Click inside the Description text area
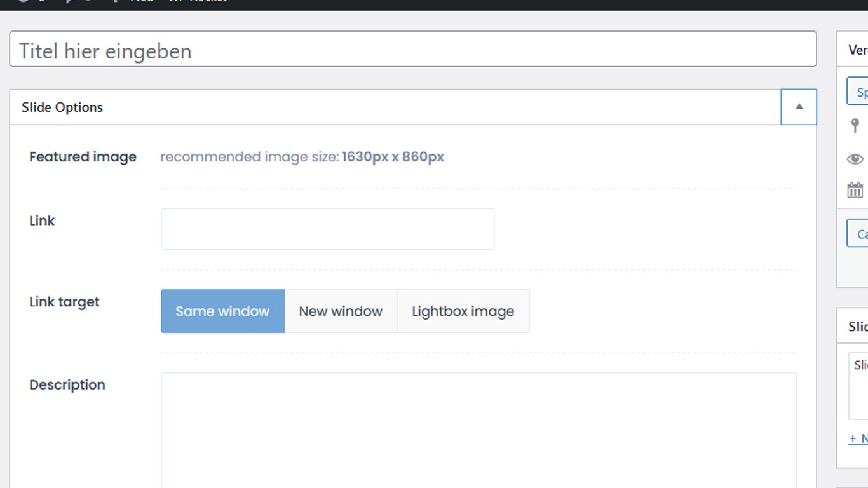The image size is (868, 488). pos(478,430)
